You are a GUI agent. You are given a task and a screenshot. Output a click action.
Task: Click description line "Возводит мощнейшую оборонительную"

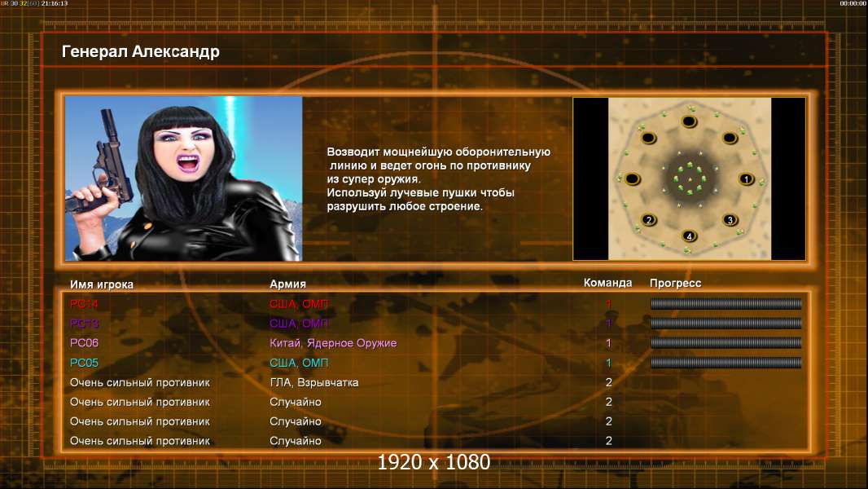[x=438, y=152]
